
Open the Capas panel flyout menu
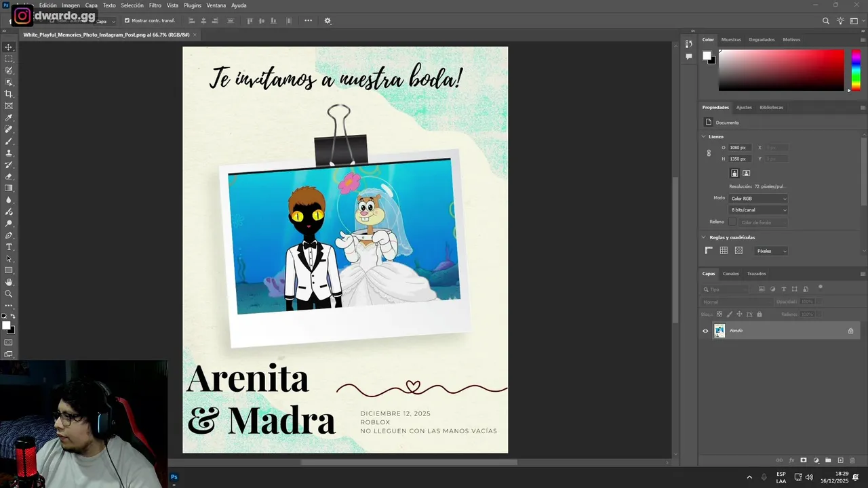point(863,274)
